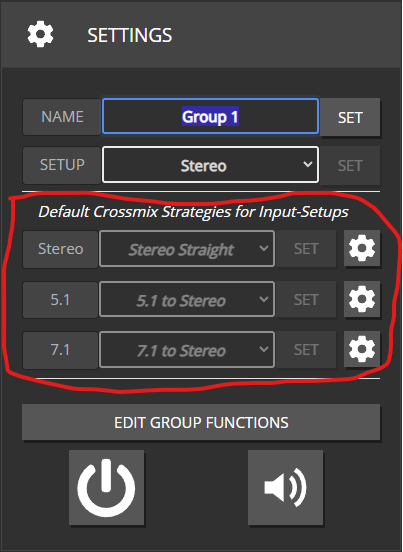Click SET button in the Stereo crossmix row
This screenshot has width=403, height=552.
pos(306,249)
